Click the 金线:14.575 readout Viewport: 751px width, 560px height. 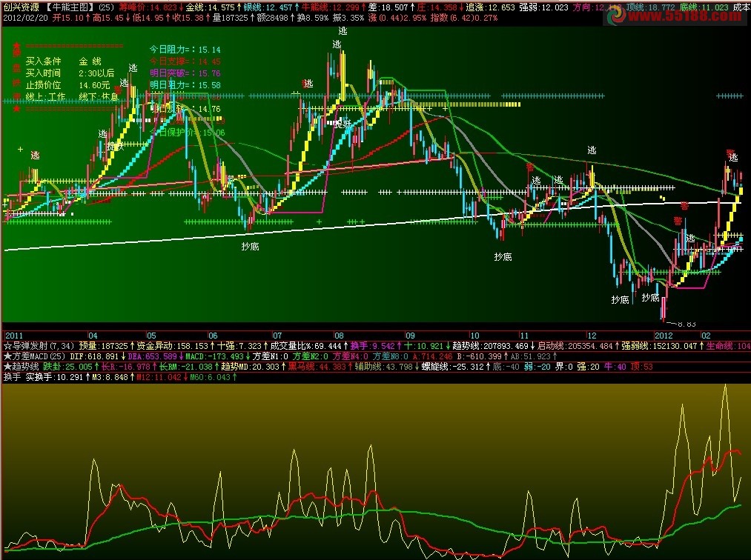click(210, 7)
